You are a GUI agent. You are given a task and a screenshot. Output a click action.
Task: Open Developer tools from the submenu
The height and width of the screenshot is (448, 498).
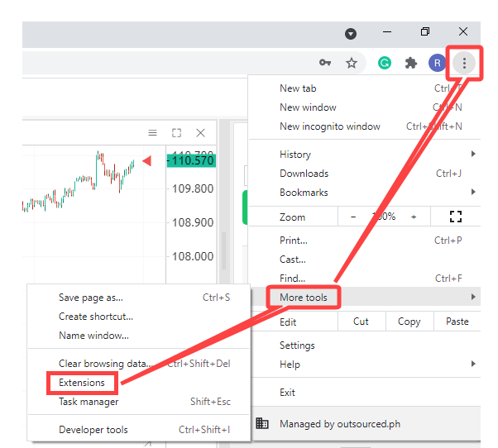[x=139, y=430]
